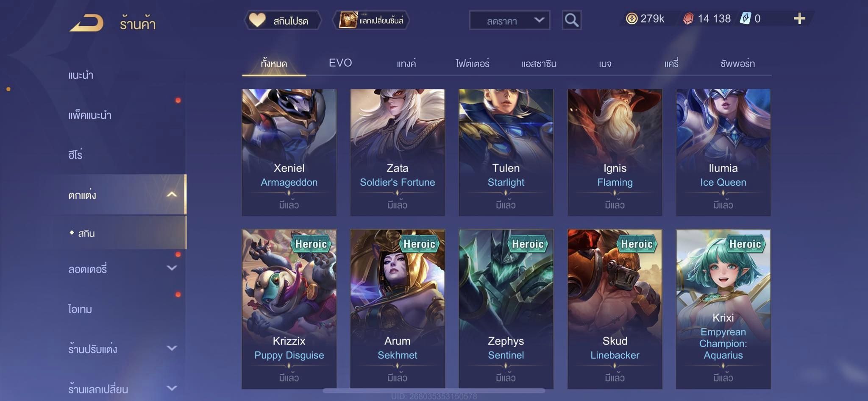868x401 pixels.
Task: Open the Krixi Empyrean Champion skin card
Action: pos(723,309)
